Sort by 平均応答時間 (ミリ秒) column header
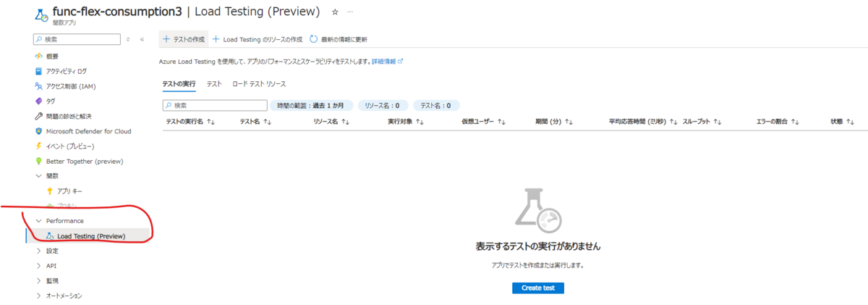The image size is (868, 305). tap(643, 122)
